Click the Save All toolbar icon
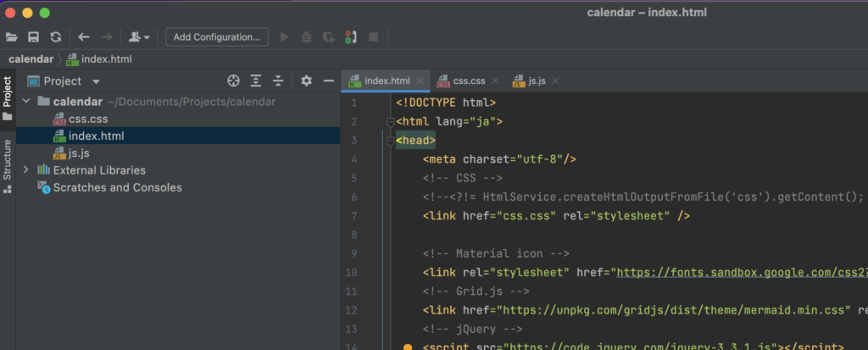This screenshot has width=868, height=350. [34, 37]
